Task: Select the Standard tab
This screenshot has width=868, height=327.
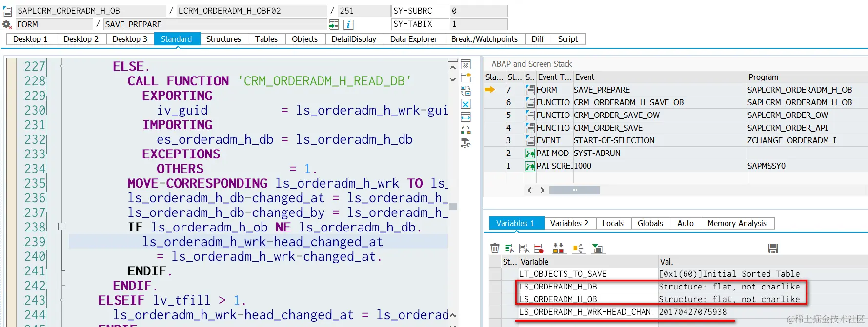Action: (177, 39)
